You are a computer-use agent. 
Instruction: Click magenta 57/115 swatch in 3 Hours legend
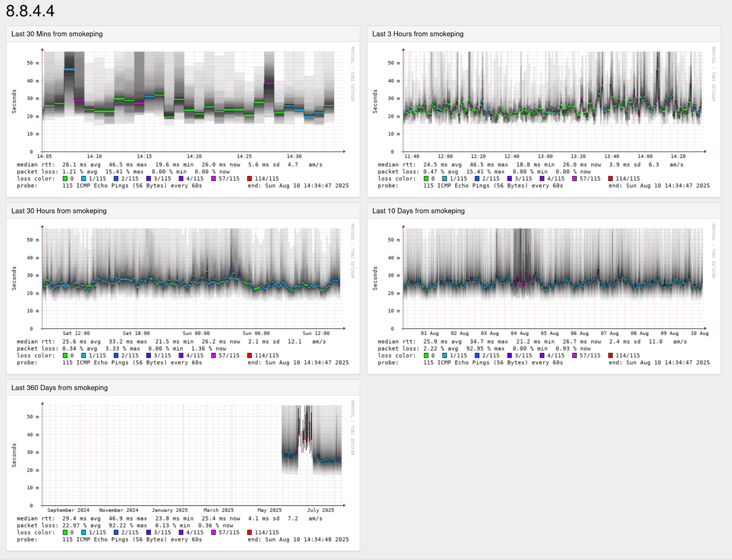(x=575, y=179)
